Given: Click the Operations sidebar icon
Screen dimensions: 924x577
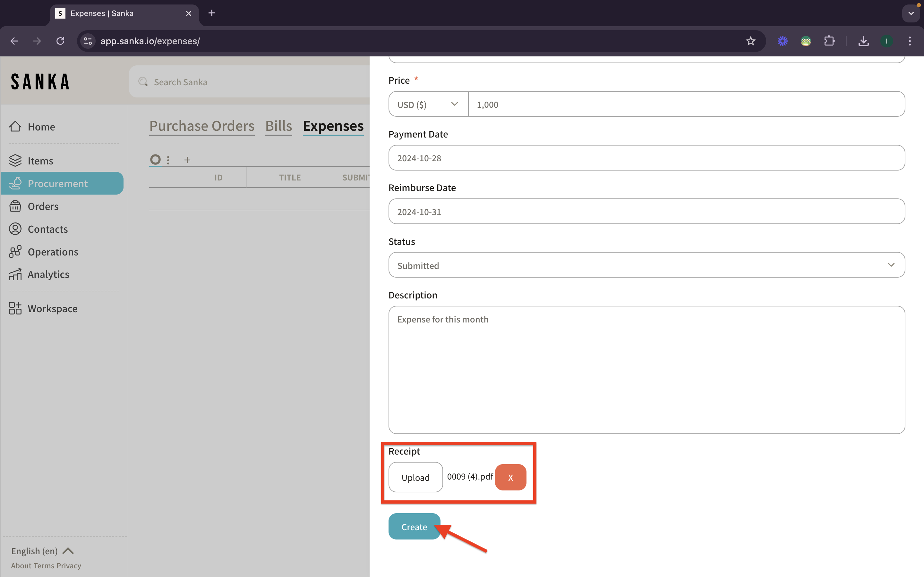Looking at the screenshot, I should (x=15, y=252).
